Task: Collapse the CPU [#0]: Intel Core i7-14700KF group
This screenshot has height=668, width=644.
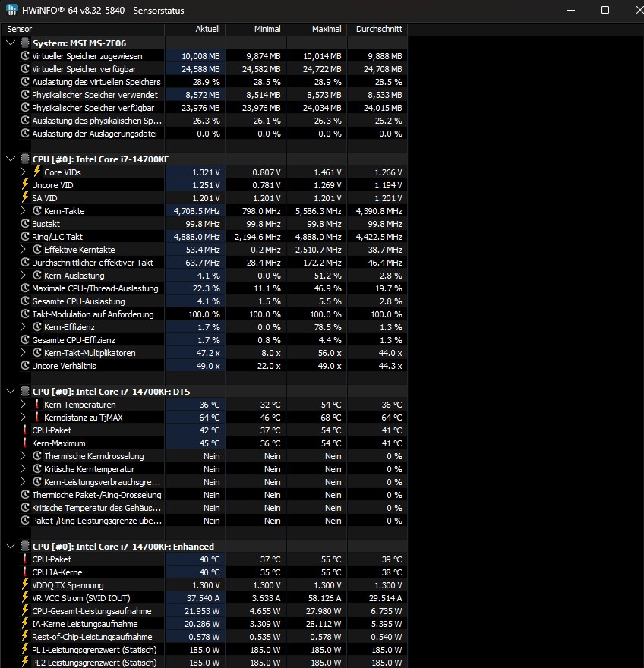Action: click(x=11, y=159)
